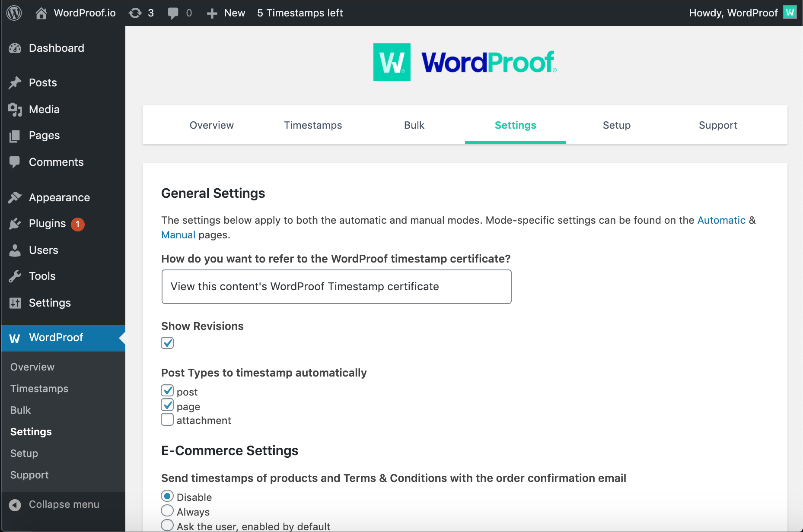Click the Tools wrench icon

point(15,276)
